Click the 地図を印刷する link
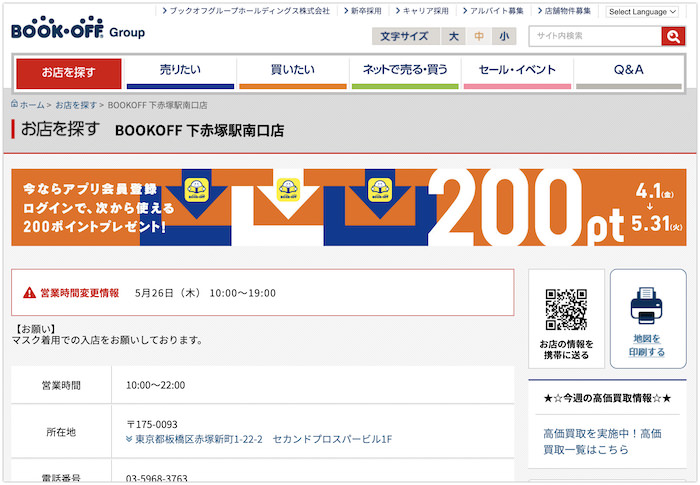700x485 pixels. (647, 345)
